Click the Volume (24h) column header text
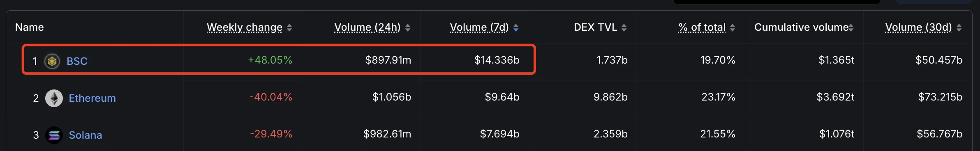The width and height of the screenshot is (980, 151). 367,27
